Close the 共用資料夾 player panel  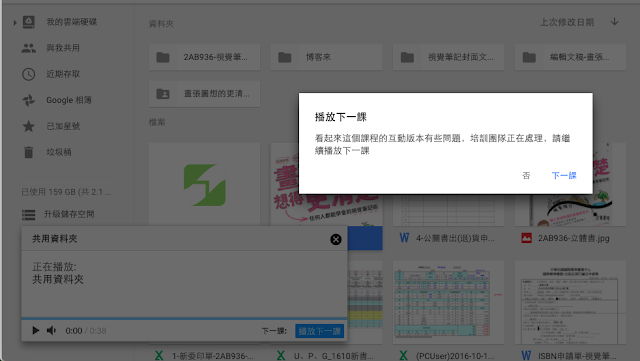(336, 239)
